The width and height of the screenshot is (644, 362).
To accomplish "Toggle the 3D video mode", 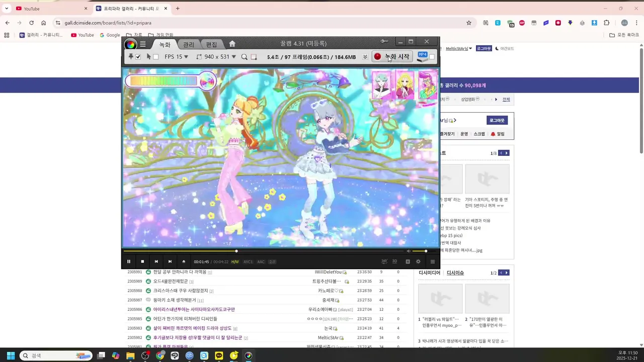I will click(x=394, y=261).
